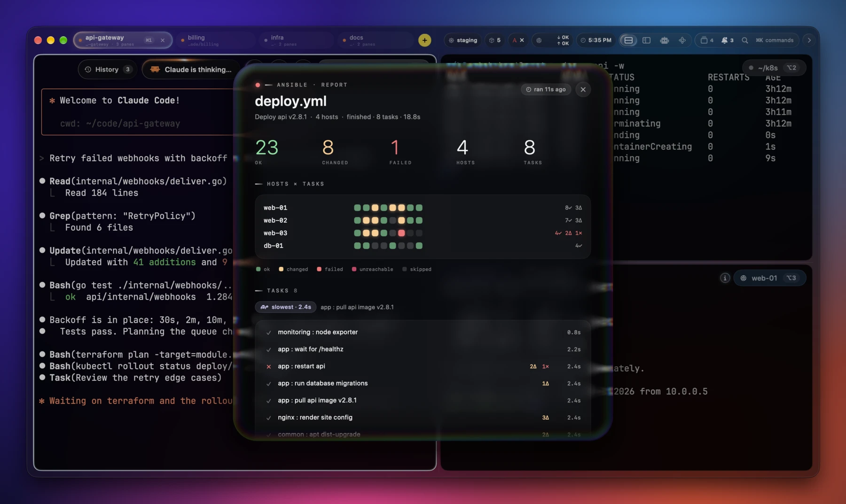The height and width of the screenshot is (504, 846).
Task: Select the stacked split-pane layout toggle
Action: pos(628,40)
